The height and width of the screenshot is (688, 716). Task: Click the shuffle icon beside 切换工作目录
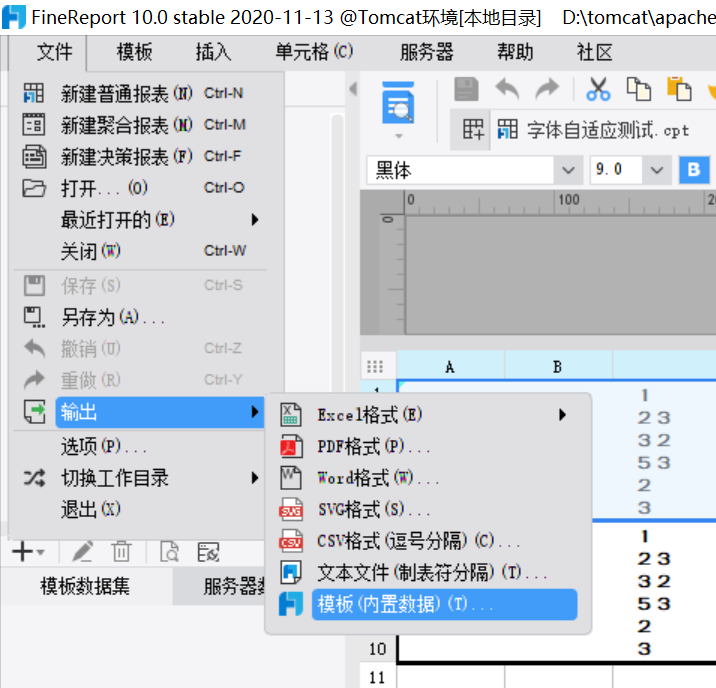point(35,478)
